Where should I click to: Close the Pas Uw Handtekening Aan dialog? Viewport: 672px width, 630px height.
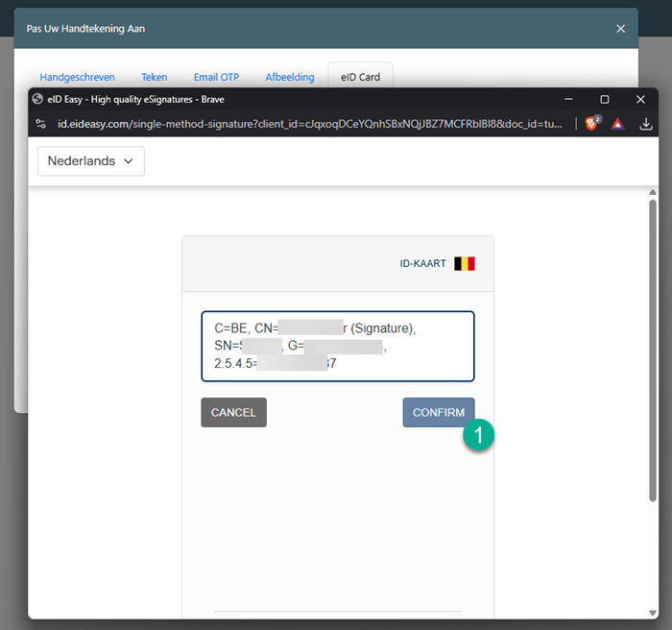click(x=618, y=29)
